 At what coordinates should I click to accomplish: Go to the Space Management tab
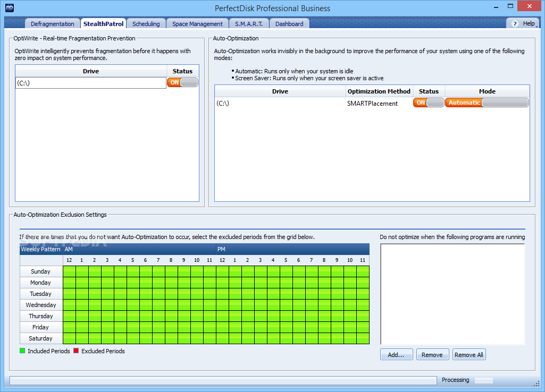click(x=197, y=23)
